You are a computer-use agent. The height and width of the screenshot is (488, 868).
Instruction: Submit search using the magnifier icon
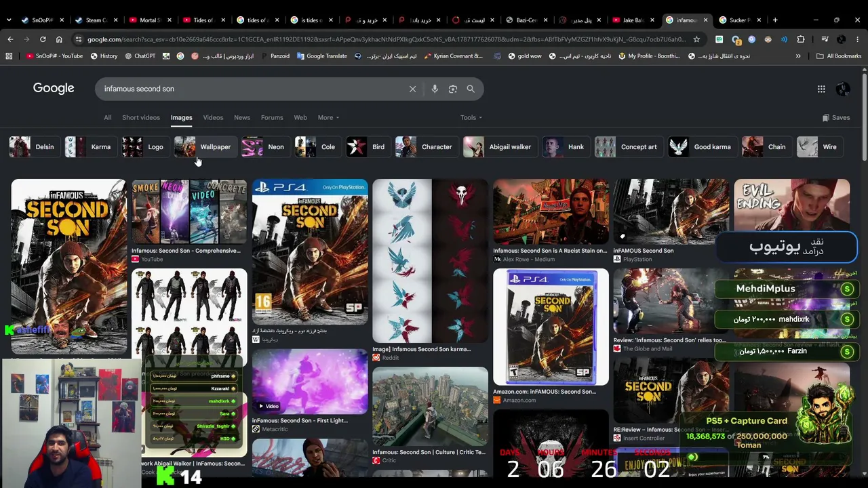[x=471, y=89]
